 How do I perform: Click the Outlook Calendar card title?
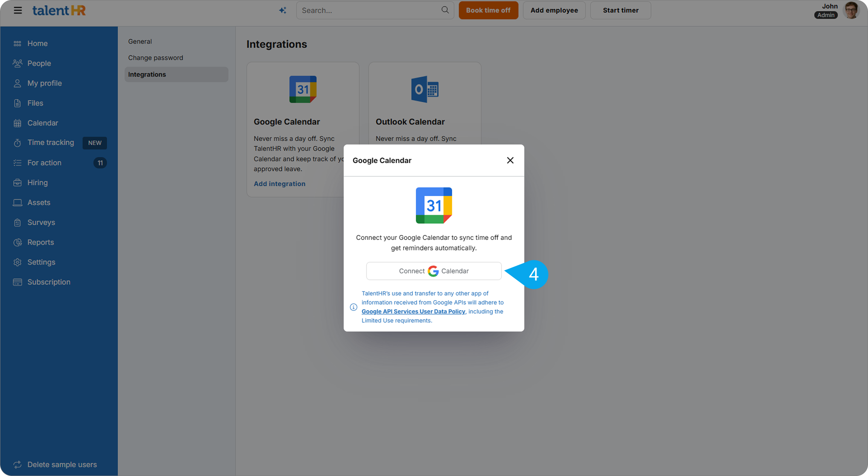[x=410, y=122]
